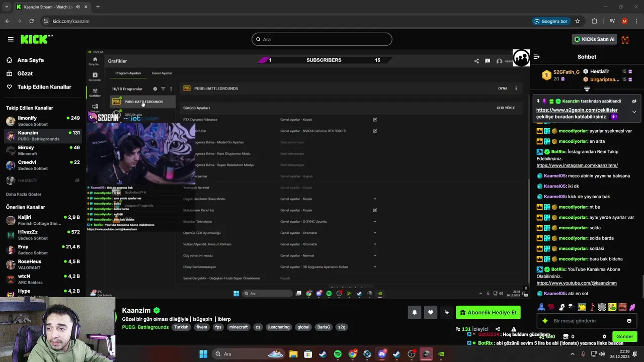Expand the gift leaderboard below top gifters
Image resolution: width=644 pixels, height=362 pixels.
click(x=587, y=89)
